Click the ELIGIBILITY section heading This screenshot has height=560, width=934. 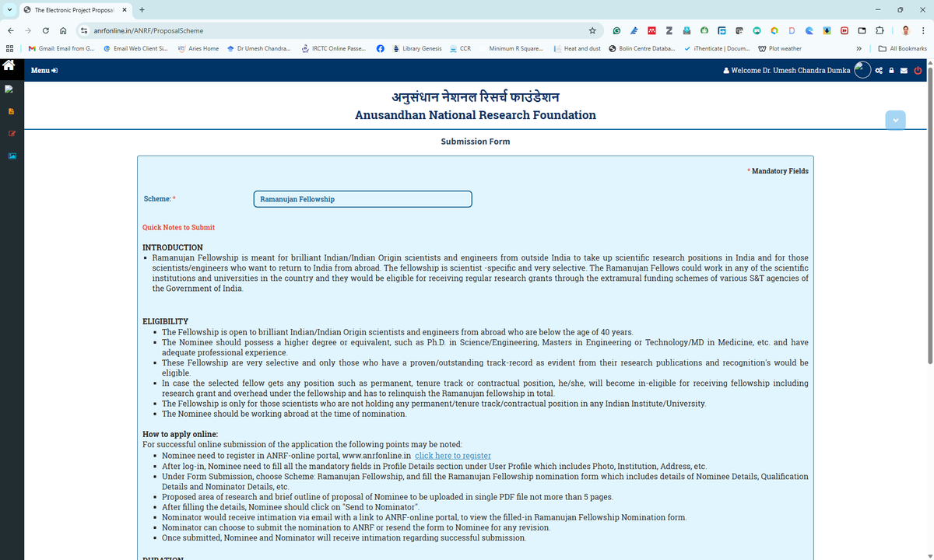165,321
